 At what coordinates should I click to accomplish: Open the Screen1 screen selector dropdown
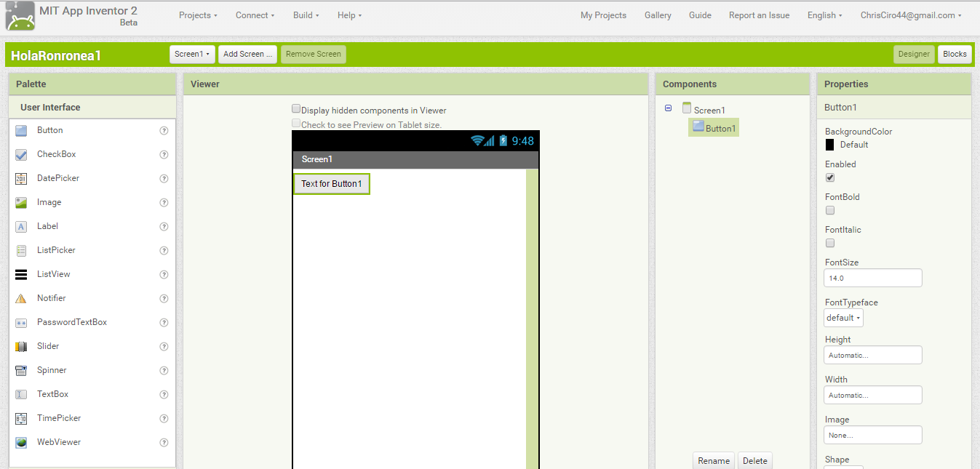[192, 53]
